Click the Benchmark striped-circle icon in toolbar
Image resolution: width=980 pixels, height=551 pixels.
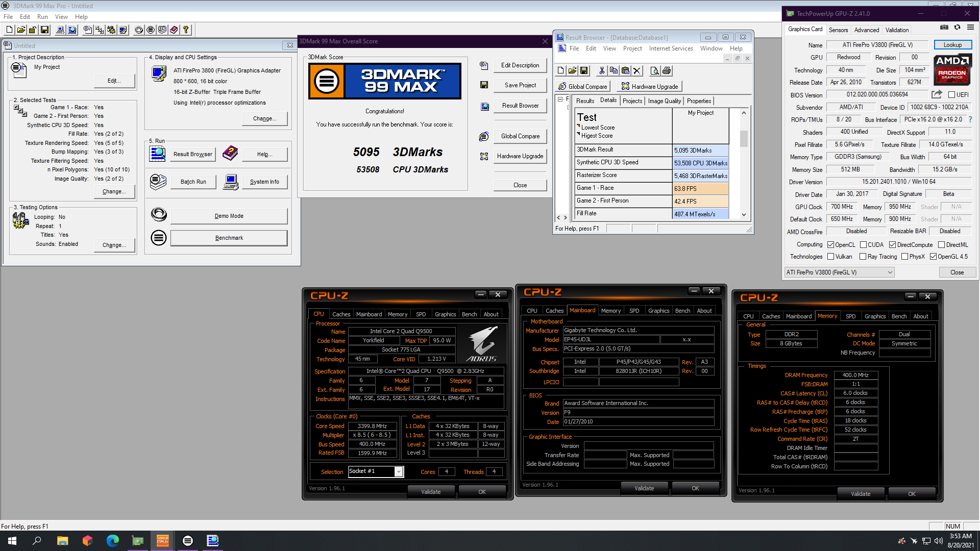151,30
